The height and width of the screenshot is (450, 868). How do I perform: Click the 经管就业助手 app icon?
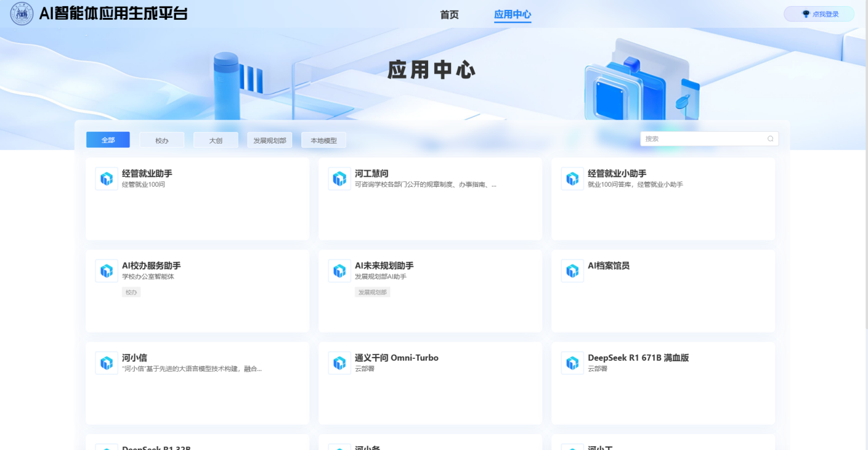107,179
